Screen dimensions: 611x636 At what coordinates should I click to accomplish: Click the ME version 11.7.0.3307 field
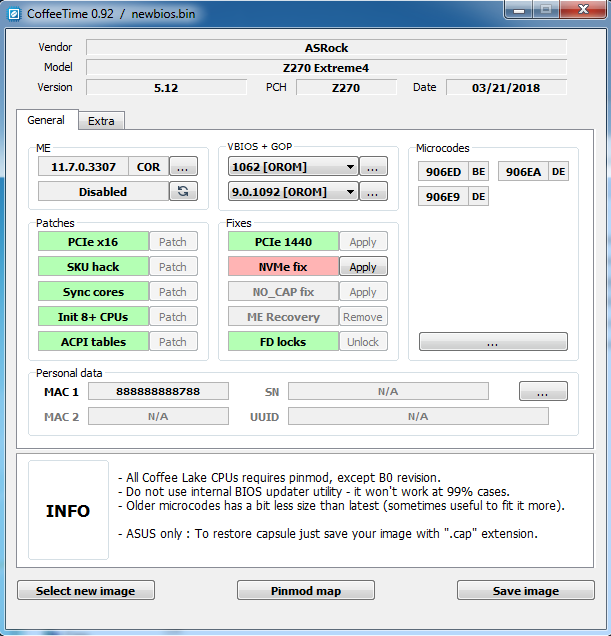[83, 166]
